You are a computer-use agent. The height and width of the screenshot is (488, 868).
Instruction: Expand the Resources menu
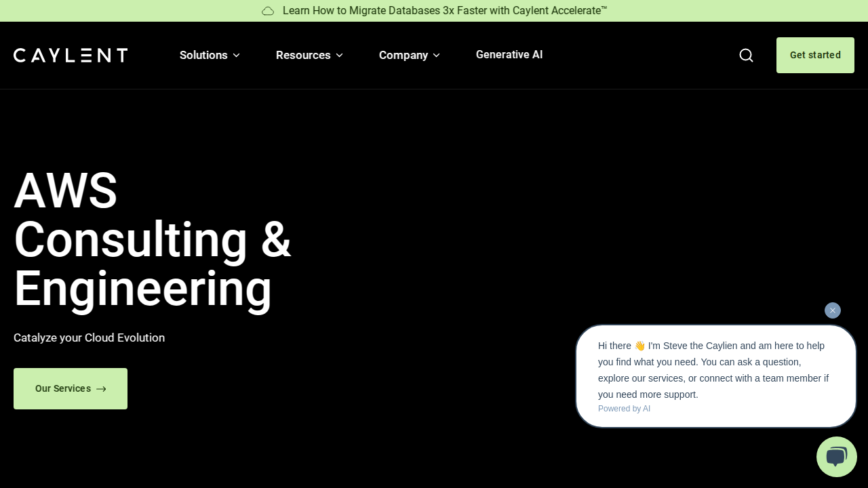tap(309, 55)
